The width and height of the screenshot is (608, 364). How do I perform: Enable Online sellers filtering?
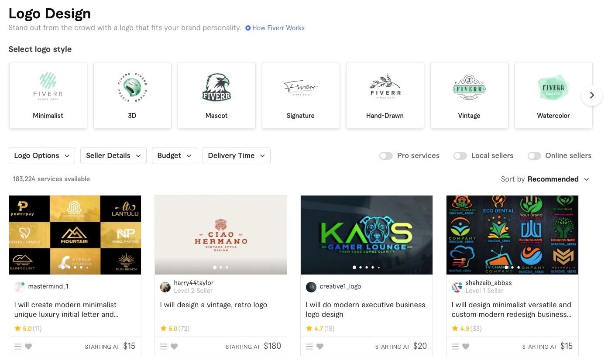534,155
